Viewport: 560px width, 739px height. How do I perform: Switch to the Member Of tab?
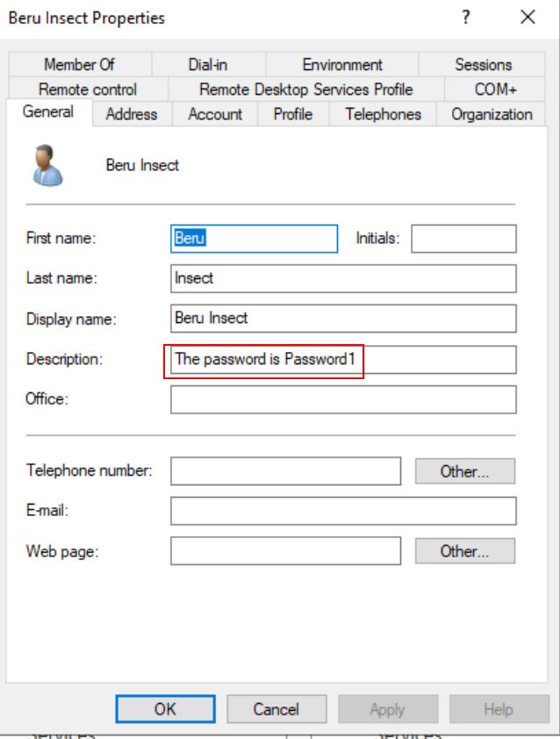coord(79,65)
